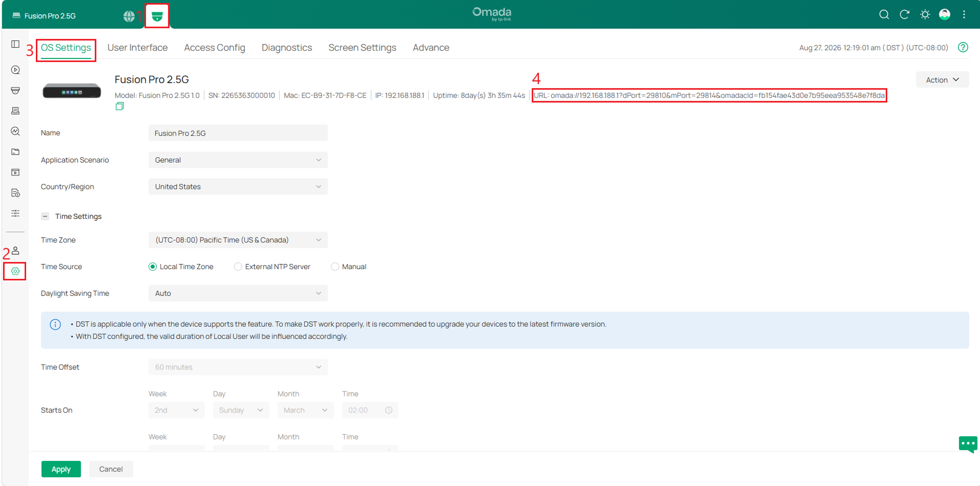
Task: Toggle the sidebar collapse panel icon
Action: click(x=16, y=44)
